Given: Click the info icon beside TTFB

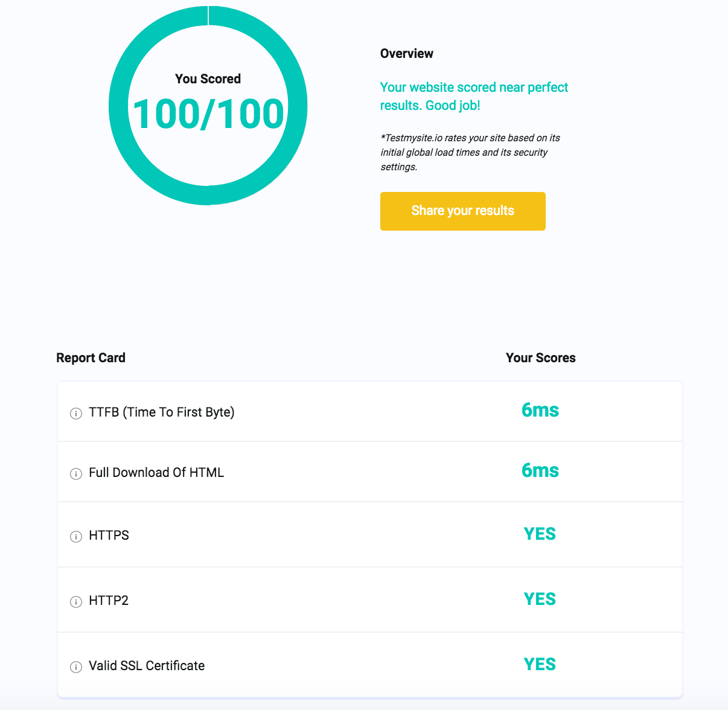Looking at the screenshot, I should [x=76, y=414].
